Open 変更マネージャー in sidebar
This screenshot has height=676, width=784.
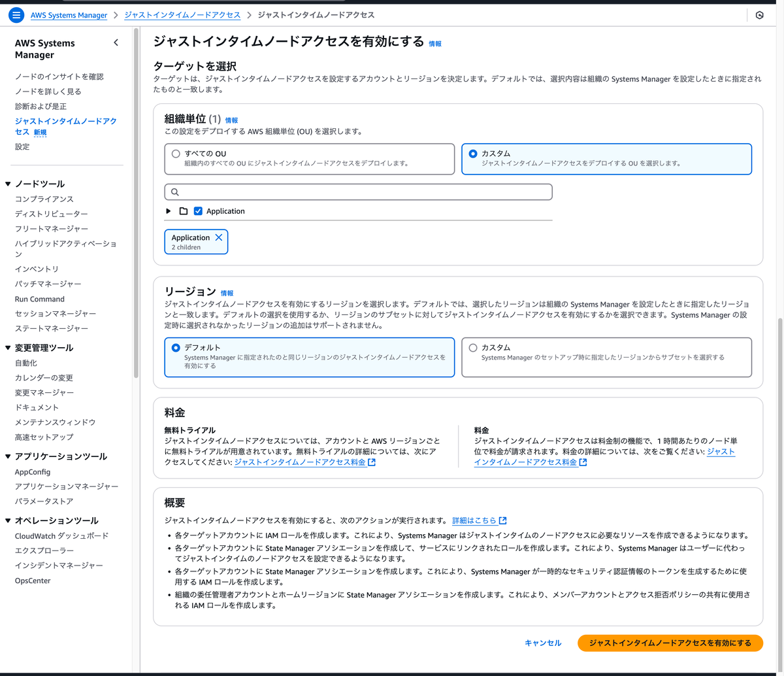pos(44,392)
